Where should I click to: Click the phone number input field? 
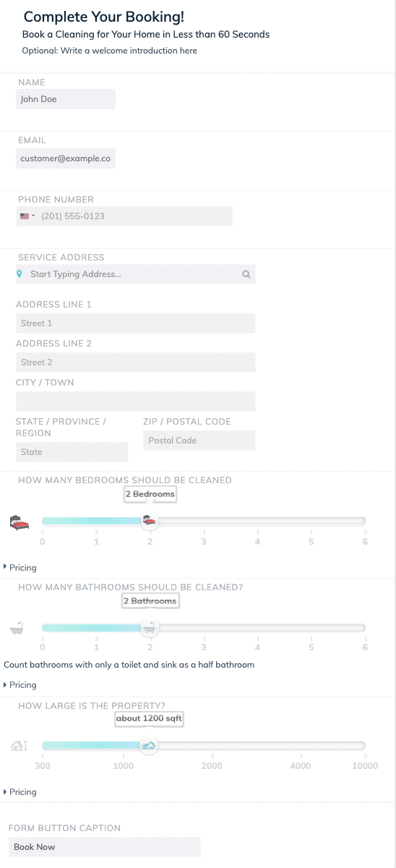124,216
